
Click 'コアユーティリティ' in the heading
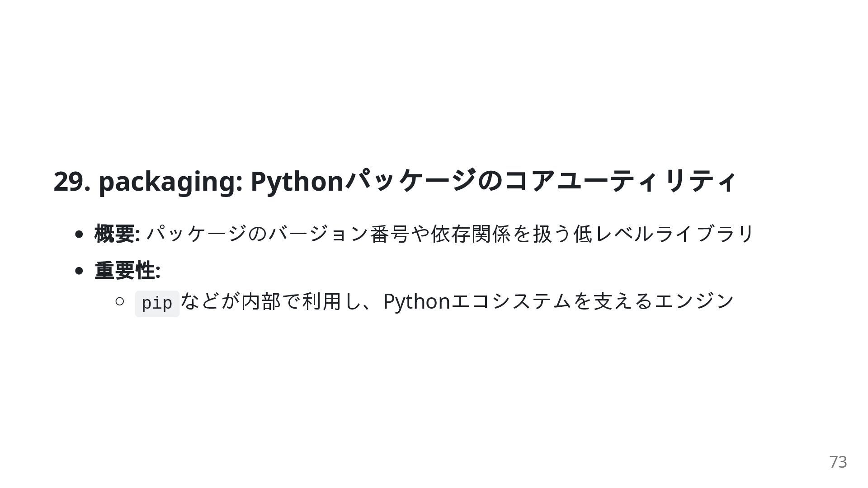(620, 181)
